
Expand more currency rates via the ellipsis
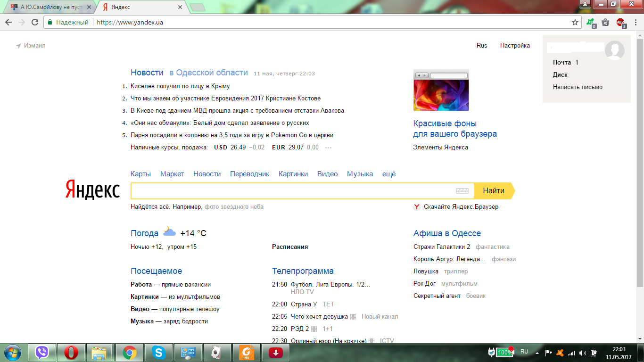coord(329,148)
